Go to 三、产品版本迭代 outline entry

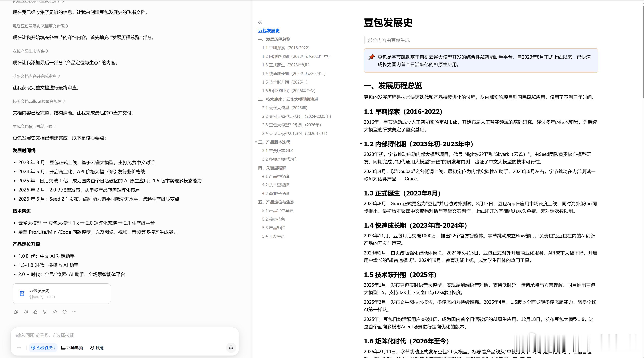pos(274,142)
